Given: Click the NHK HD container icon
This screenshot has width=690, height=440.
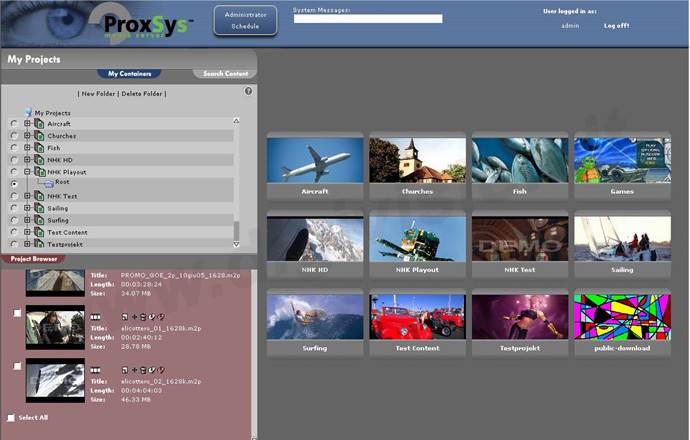Looking at the screenshot, I should click(39, 160).
